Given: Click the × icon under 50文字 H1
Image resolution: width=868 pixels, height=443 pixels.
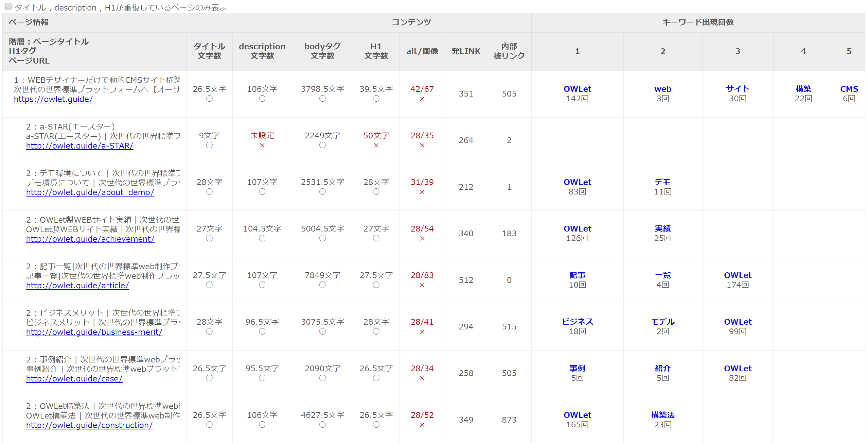Looking at the screenshot, I should (x=376, y=146).
